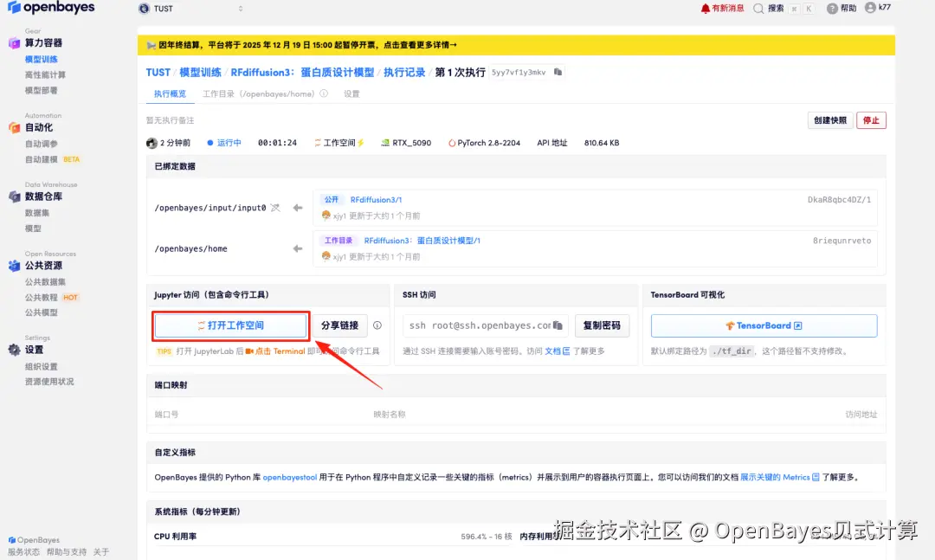Click the info icon beside 分享链接

pyautogui.click(x=377, y=325)
